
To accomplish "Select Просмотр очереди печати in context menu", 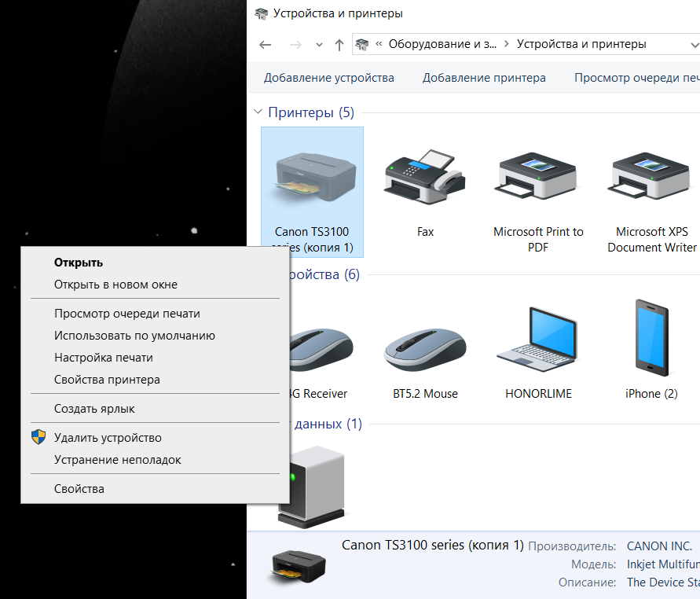I will click(155, 314).
